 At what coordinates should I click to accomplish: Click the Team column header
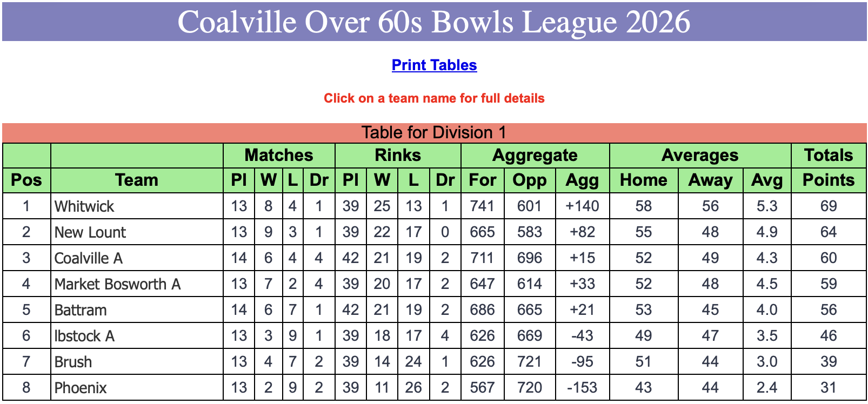point(137,180)
